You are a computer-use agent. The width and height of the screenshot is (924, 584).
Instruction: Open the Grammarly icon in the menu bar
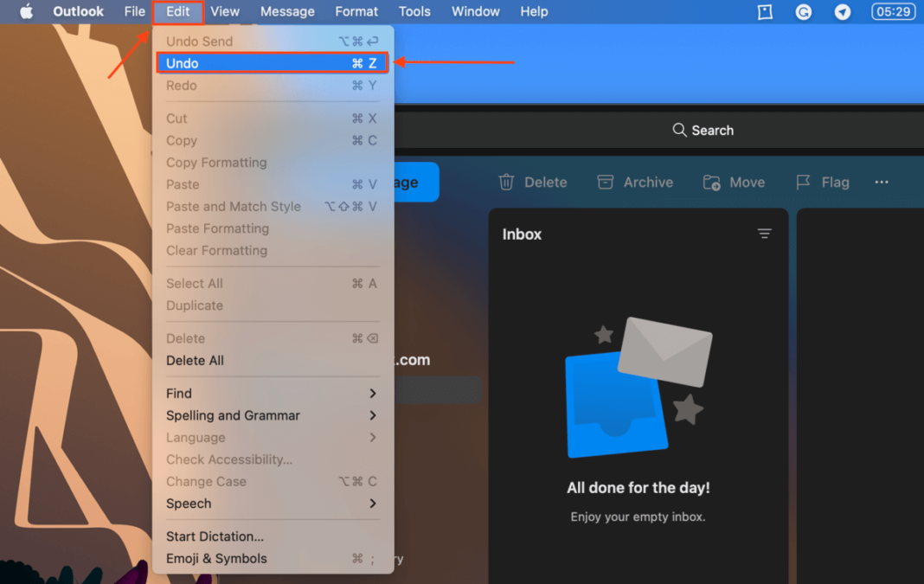tap(803, 11)
